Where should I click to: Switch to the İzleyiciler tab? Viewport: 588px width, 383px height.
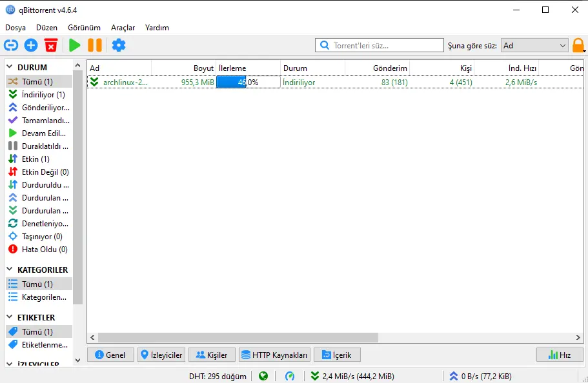pos(161,355)
